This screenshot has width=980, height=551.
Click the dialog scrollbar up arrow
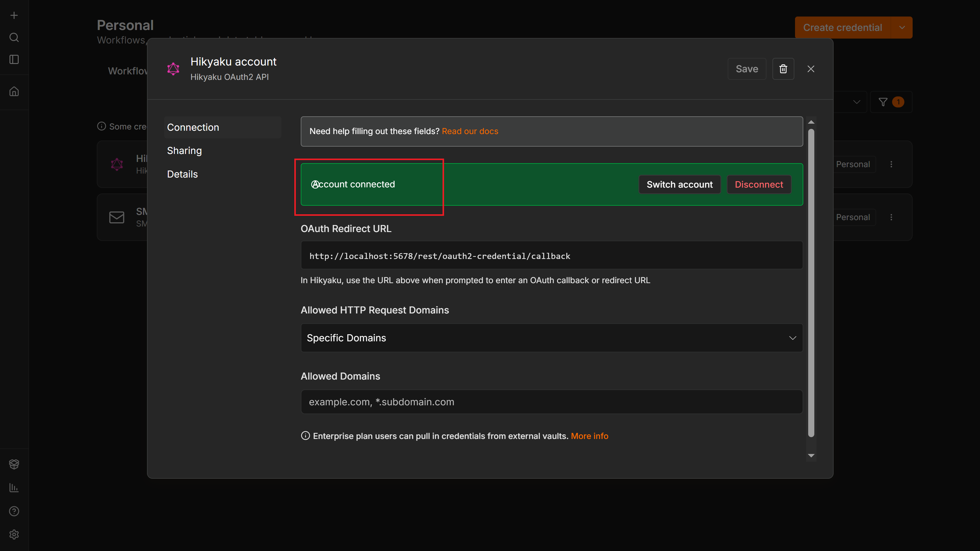click(x=811, y=122)
